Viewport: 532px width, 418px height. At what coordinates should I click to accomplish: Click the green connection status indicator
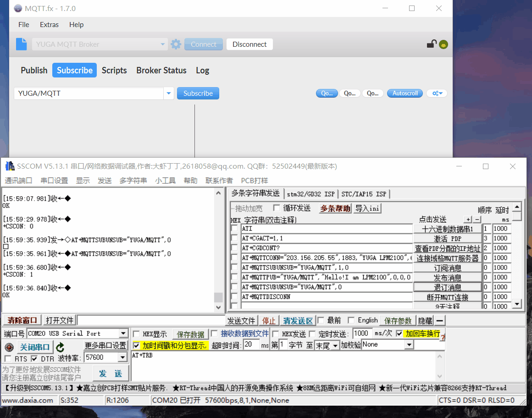tap(443, 44)
